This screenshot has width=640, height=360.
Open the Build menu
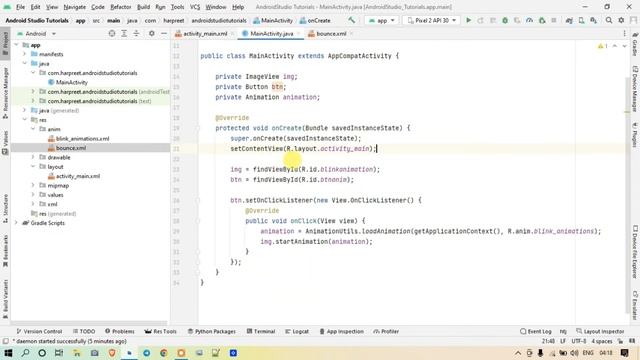[x=143, y=7]
